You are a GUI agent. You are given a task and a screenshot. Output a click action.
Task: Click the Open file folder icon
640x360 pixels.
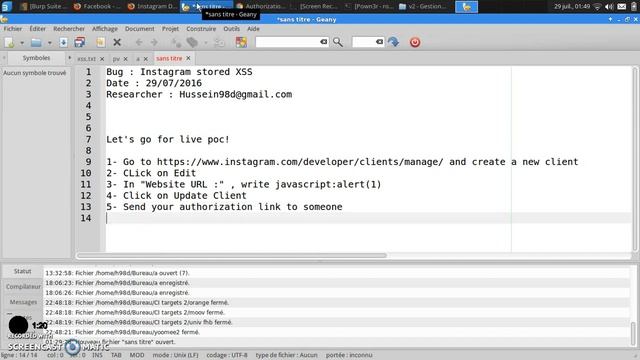(x=36, y=42)
